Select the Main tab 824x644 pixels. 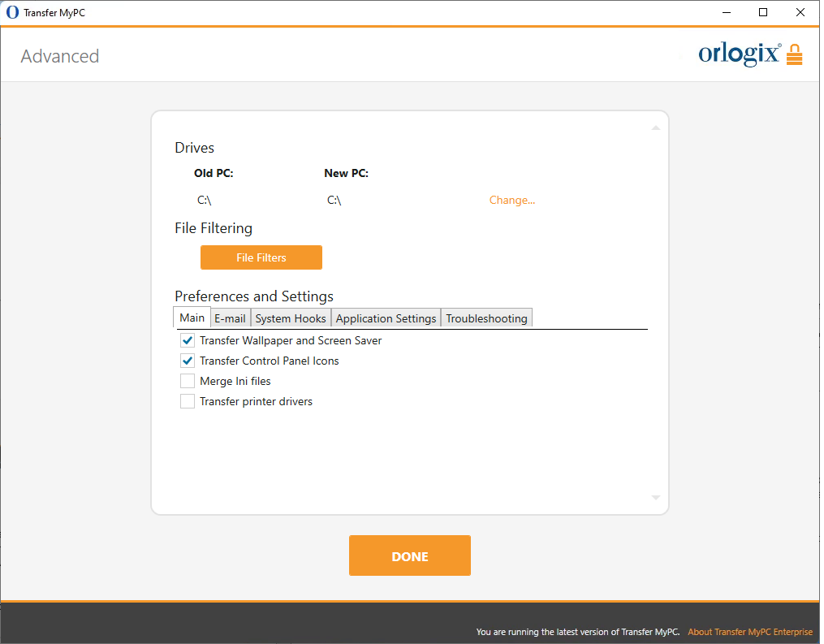[x=192, y=318]
